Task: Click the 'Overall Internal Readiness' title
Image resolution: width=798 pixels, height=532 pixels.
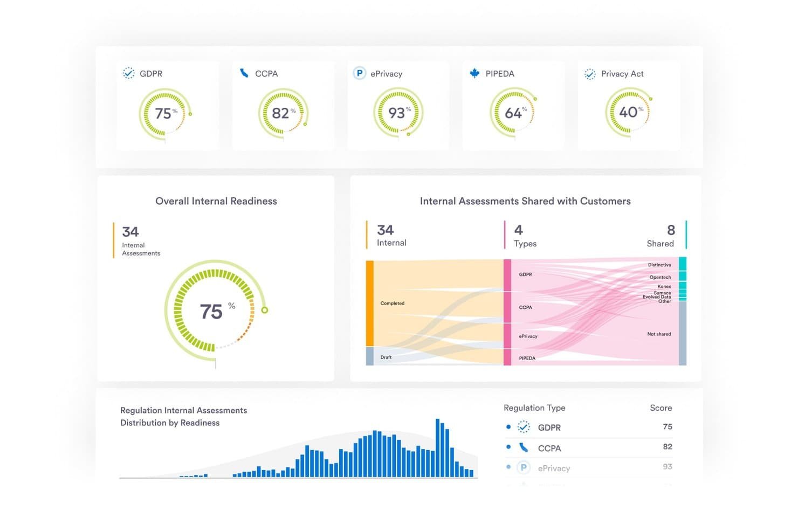Action: click(x=216, y=201)
